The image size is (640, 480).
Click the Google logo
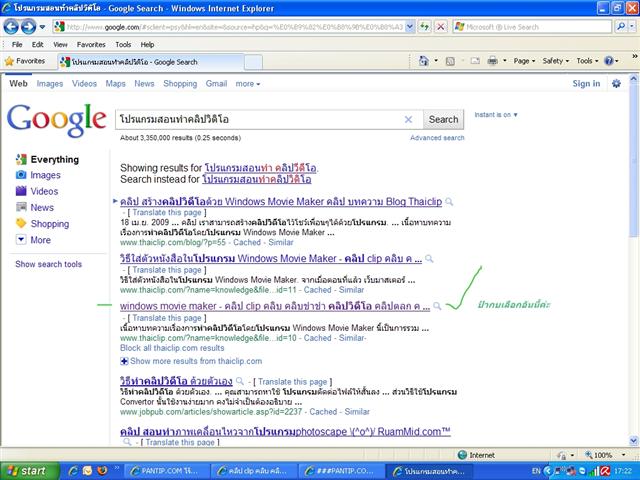(57, 120)
